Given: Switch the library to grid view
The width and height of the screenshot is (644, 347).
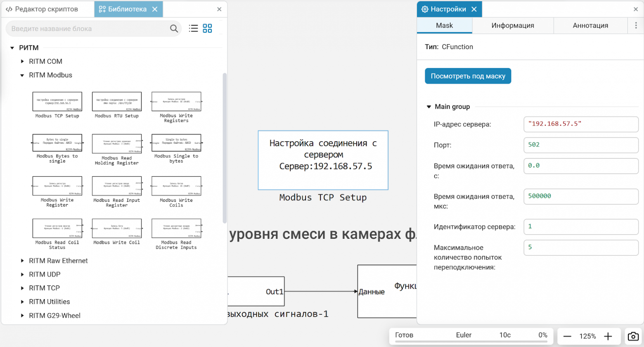Looking at the screenshot, I should click(208, 28).
